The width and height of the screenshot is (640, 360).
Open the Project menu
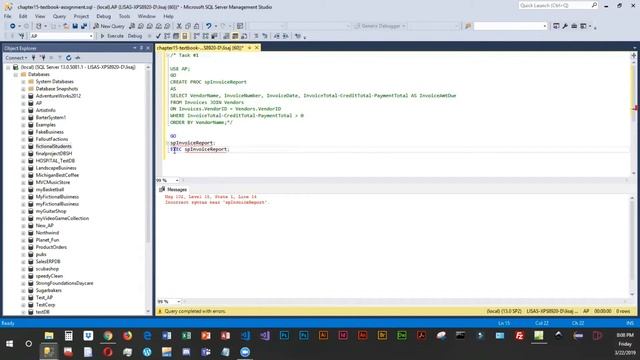(x=81, y=16)
